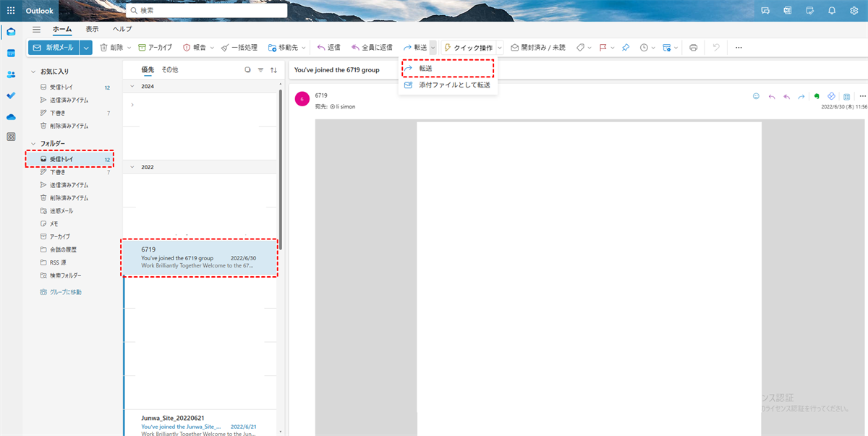Select the 優先 inbox tab
Viewport: 868px width, 436px height.
pos(148,70)
